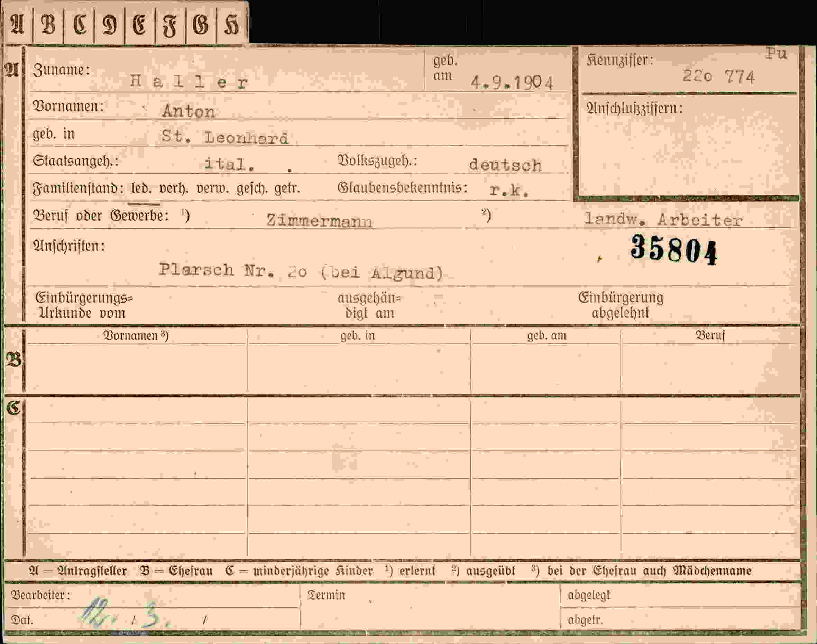Click 'Einbürgerungs-Urkunde vom' label
Viewport: 817px width, 644px height.
click(84, 305)
